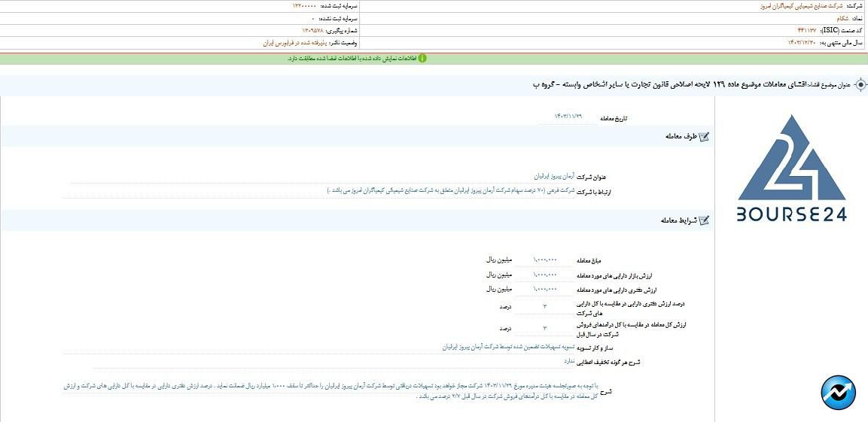Click the fiscal year end date ۱۴۰۳/۱۲/۳۰

[801, 43]
